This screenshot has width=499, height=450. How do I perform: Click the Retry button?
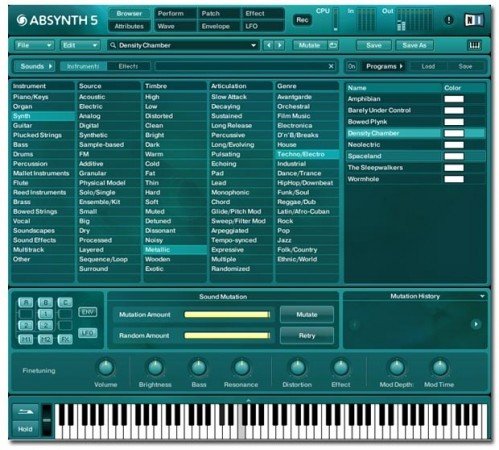307,335
